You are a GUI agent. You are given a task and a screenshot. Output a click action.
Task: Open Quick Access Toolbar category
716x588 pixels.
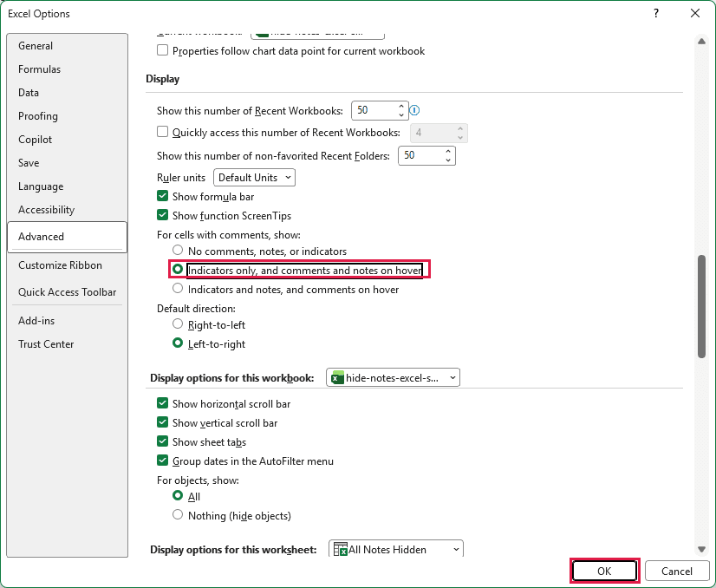click(x=67, y=292)
